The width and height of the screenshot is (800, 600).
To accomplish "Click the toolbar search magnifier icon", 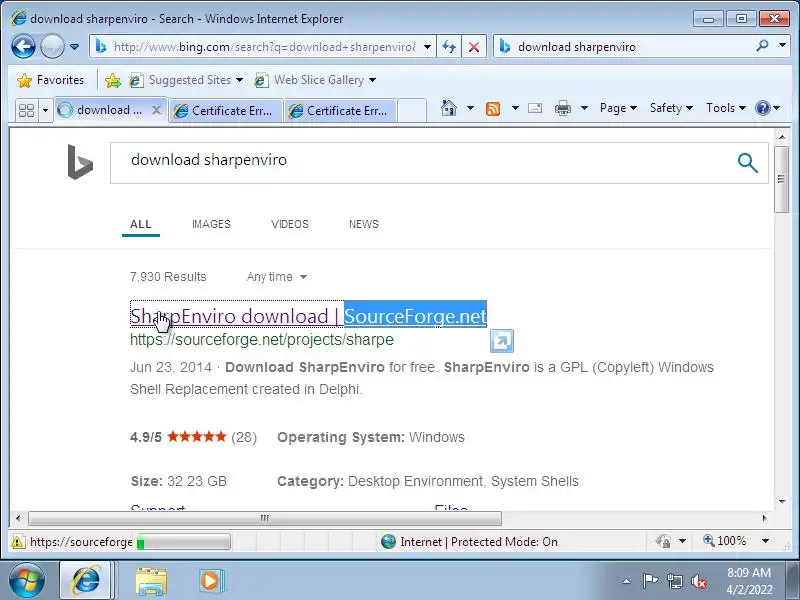I will click(x=763, y=46).
